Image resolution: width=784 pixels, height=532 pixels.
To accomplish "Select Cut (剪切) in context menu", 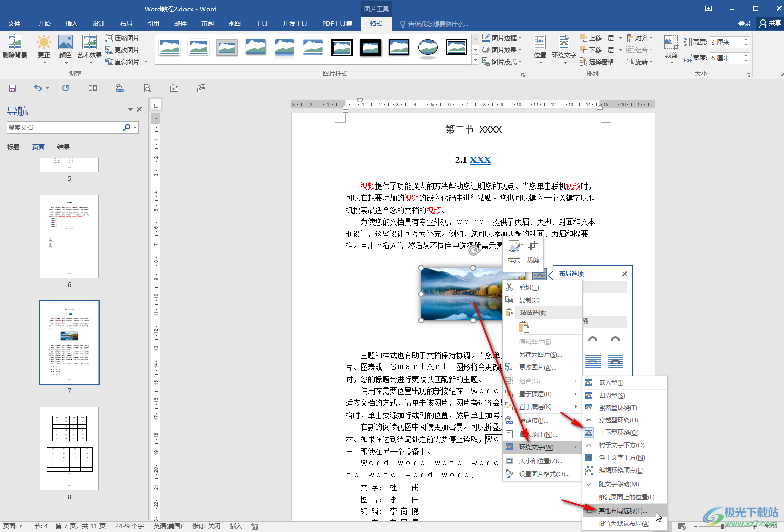I will 528,288.
